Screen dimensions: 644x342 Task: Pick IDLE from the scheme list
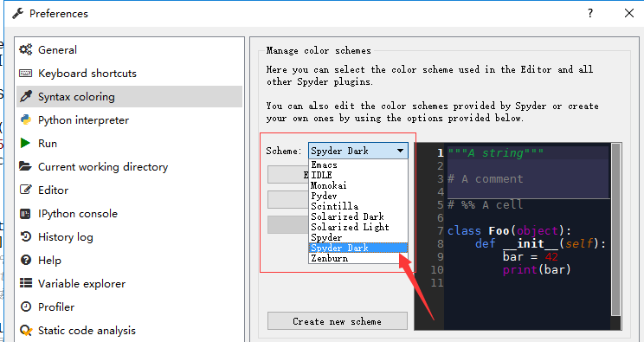click(358, 175)
